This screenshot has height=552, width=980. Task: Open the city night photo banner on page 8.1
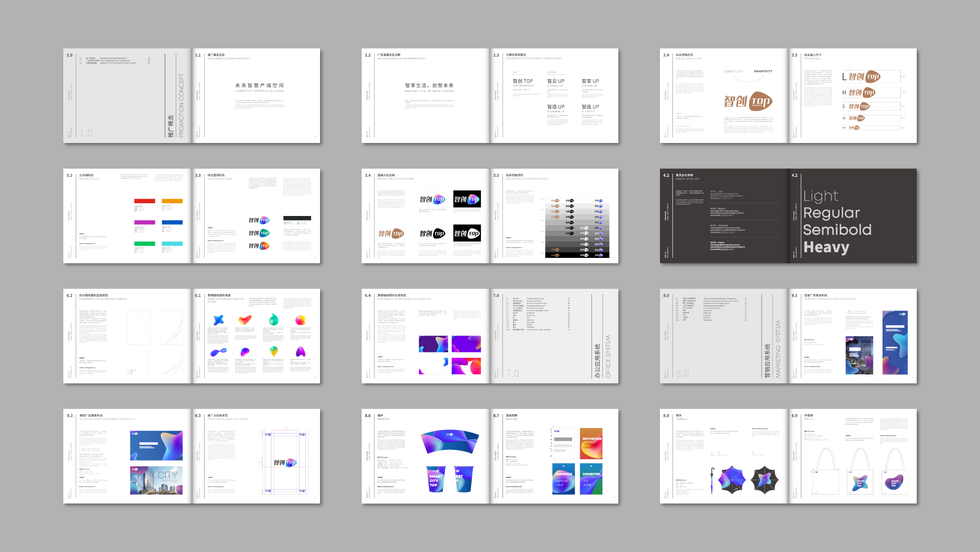[x=859, y=355]
